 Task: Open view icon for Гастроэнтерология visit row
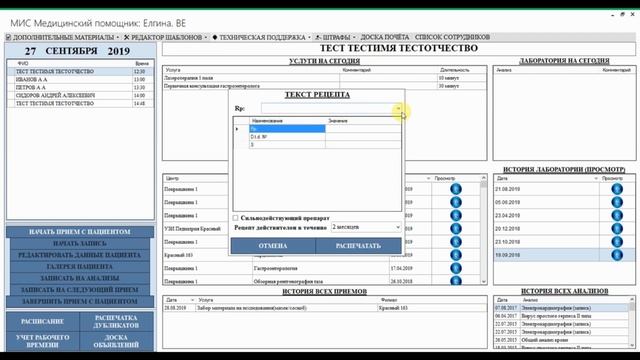click(x=456, y=268)
